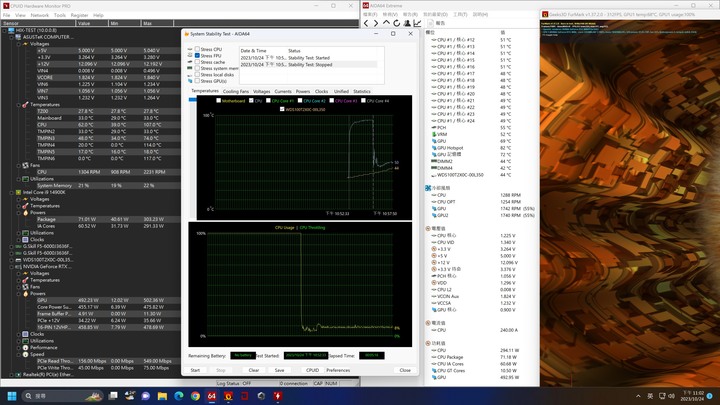Click the Clear button
This screenshot has height=405, width=720.
click(x=253, y=370)
